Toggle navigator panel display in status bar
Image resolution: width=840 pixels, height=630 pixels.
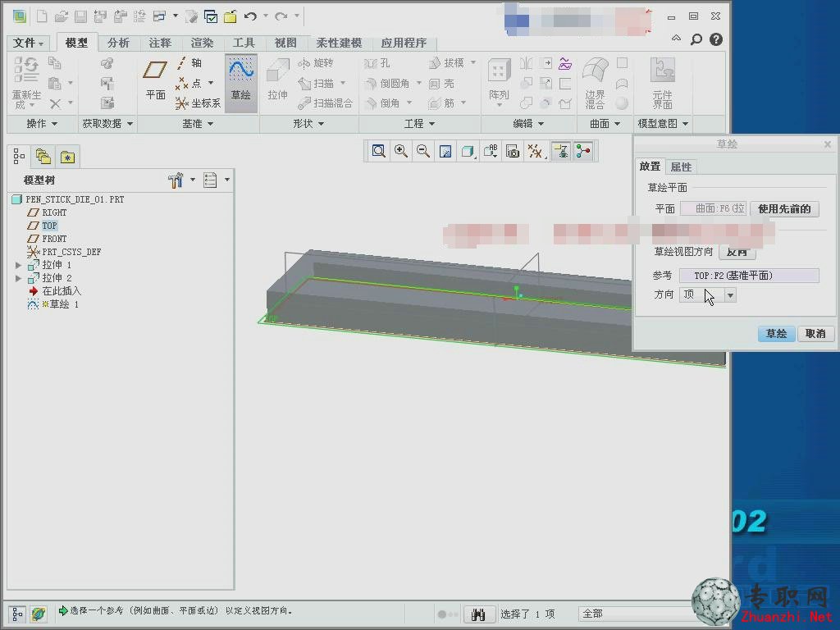[x=17, y=614]
